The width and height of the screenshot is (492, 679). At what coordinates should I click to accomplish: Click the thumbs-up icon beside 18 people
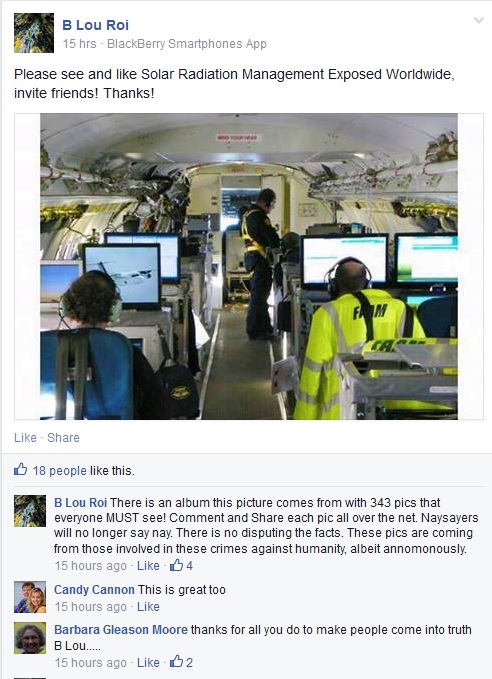[20, 469]
